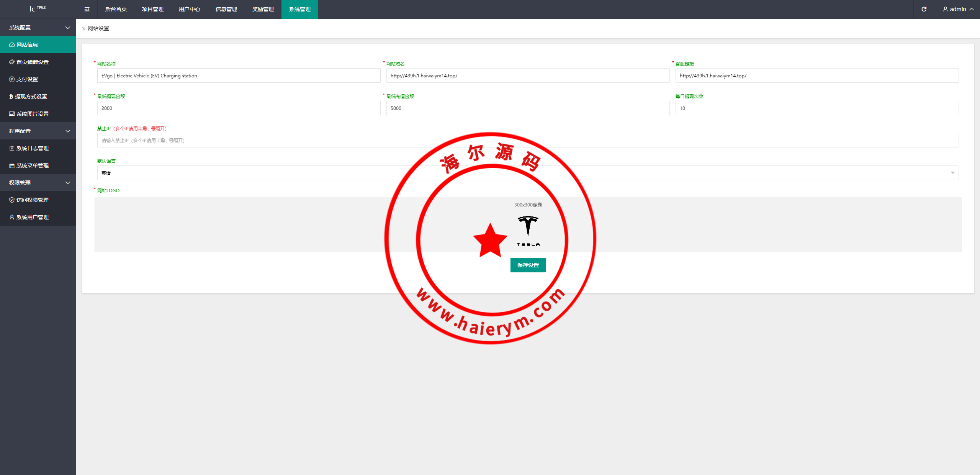The width and height of the screenshot is (980, 475).
Task: Open 系统用户管理 in sidebar
Action: 38,217
